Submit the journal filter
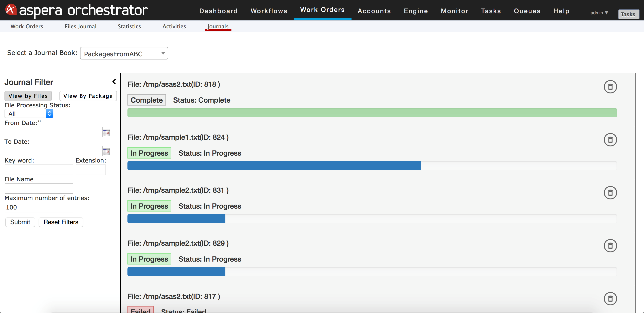 point(20,222)
